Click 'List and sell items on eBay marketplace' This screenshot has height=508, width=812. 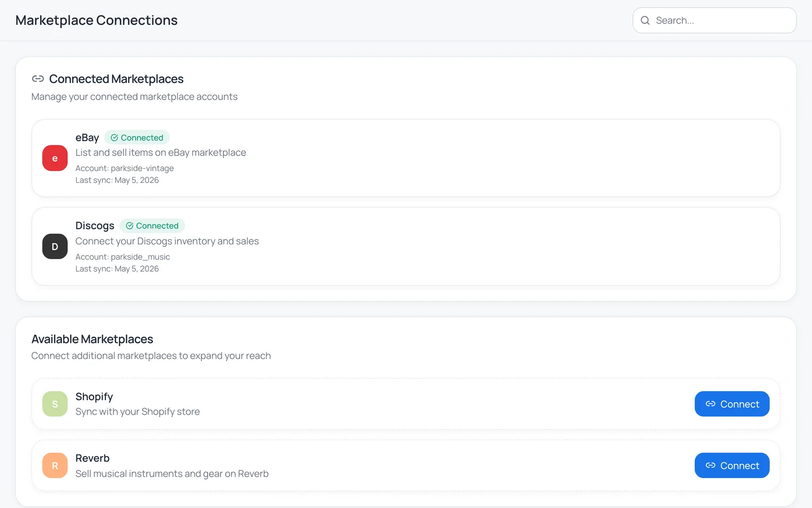161,152
